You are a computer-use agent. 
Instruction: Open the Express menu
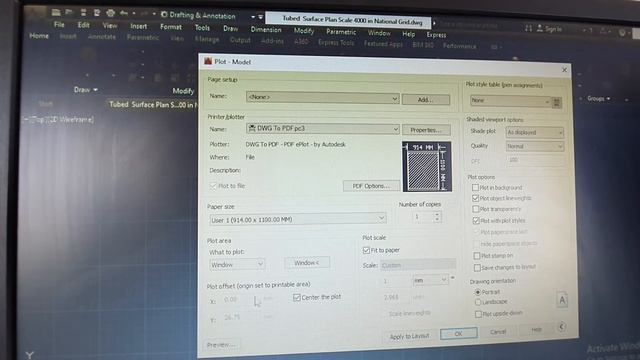[x=436, y=35]
